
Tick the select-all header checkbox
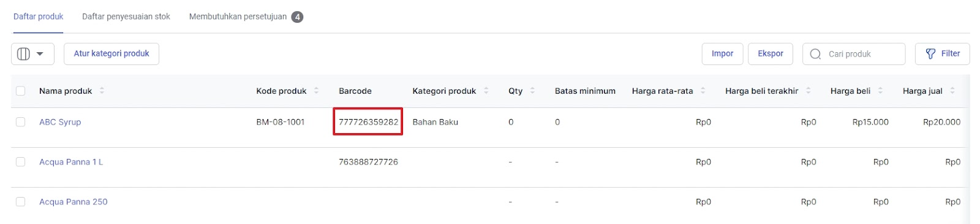click(x=21, y=91)
